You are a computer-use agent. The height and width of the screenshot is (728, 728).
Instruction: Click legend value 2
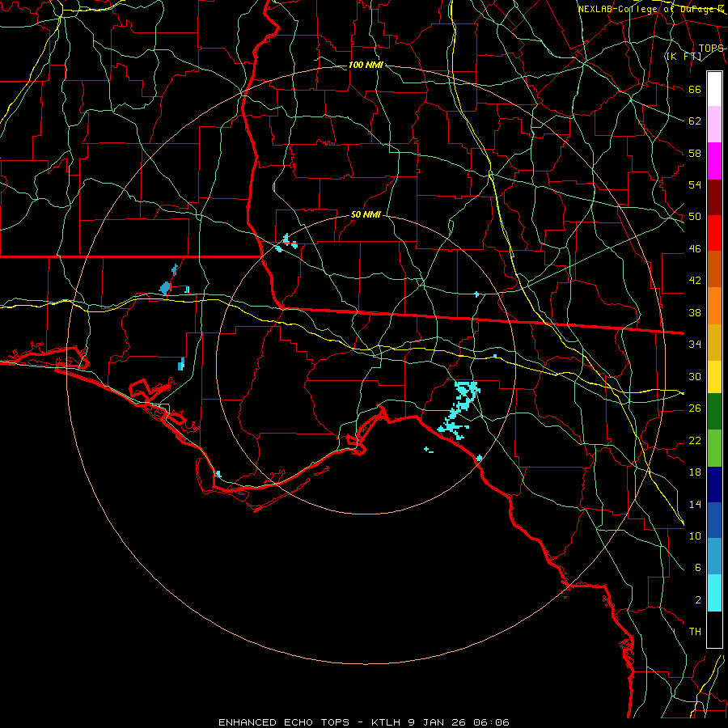(697, 599)
